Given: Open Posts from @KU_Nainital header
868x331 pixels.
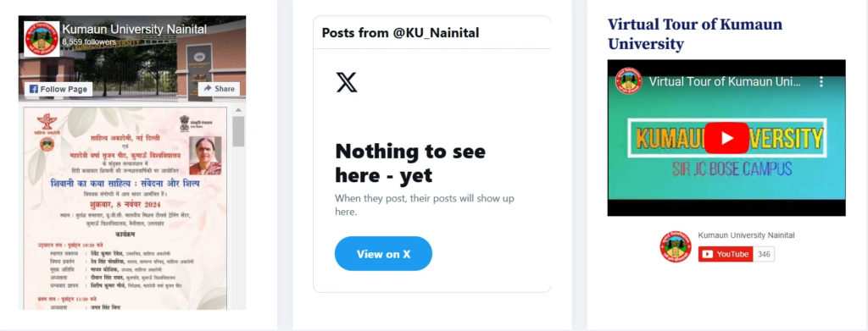Looking at the screenshot, I should (400, 33).
